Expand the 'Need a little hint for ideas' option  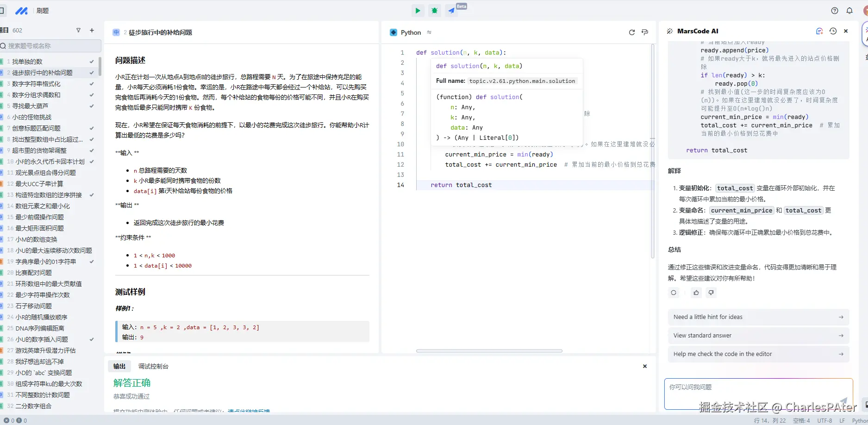(x=758, y=317)
